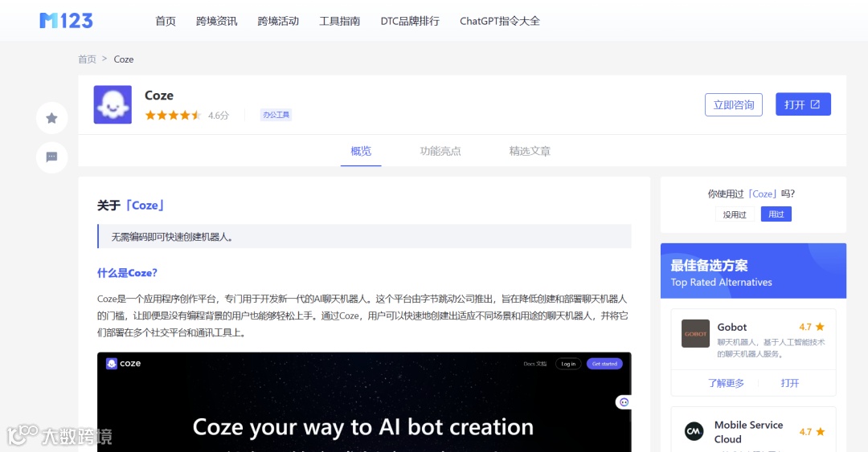Select 没用过 option
This screenshot has width=868, height=452.
(x=735, y=214)
